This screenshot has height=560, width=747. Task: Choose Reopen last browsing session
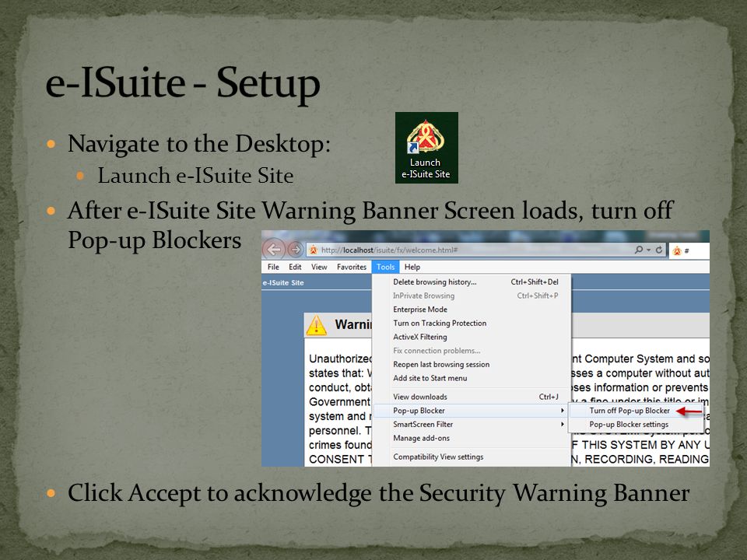(x=472, y=365)
